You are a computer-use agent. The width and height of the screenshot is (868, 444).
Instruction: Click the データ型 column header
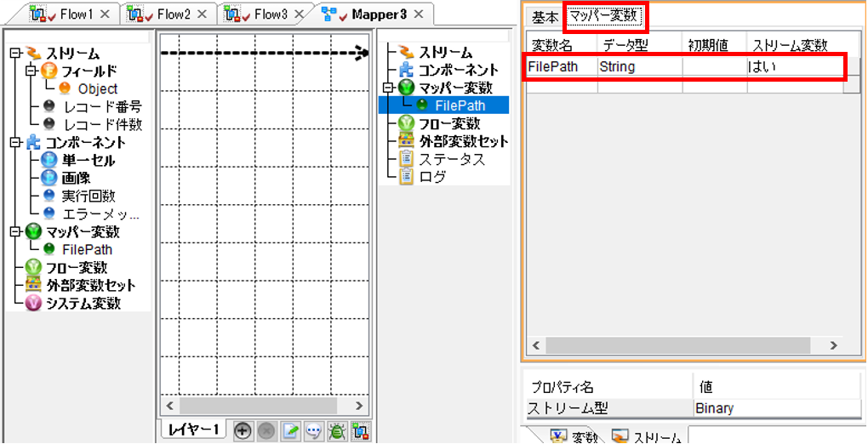[x=639, y=43]
